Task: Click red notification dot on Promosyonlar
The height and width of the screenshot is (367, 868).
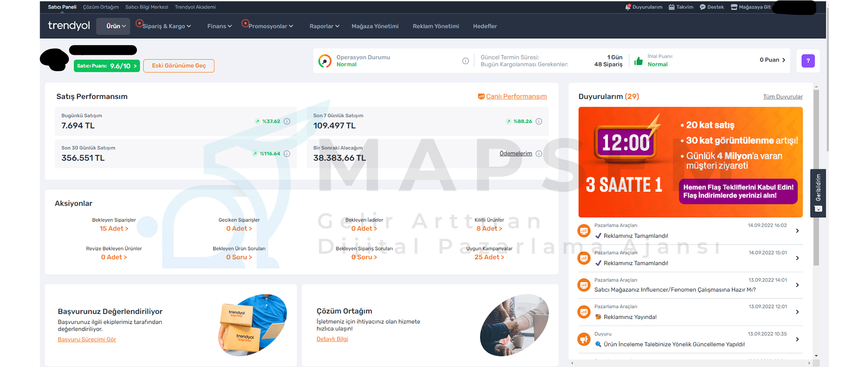Action: pyautogui.click(x=245, y=23)
